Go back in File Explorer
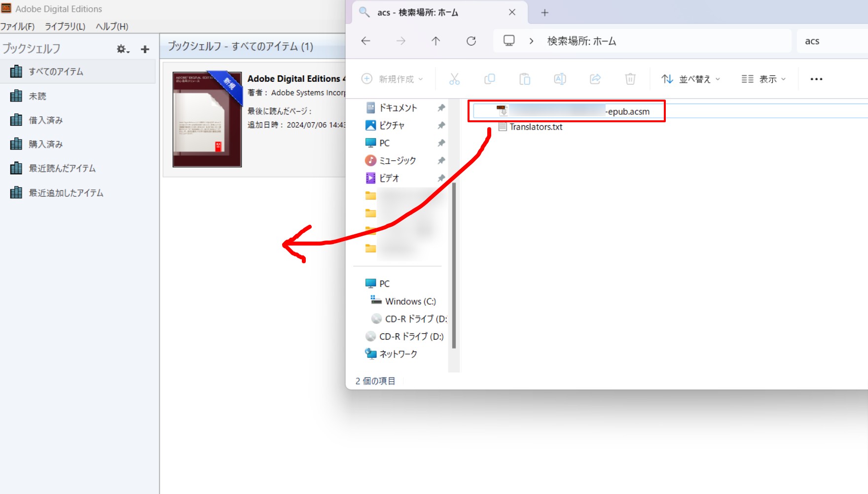 click(x=366, y=41)
